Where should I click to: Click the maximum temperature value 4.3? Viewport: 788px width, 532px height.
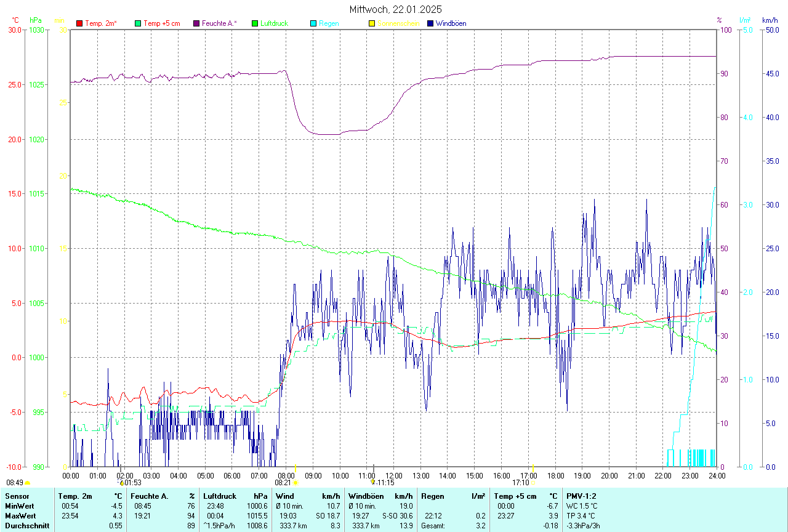[117, 516]
